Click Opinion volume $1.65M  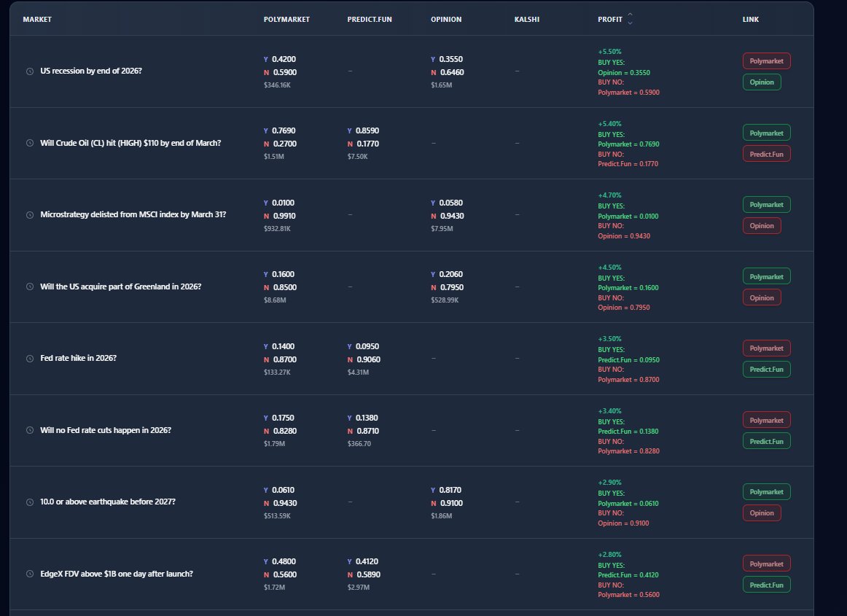click(x=441, y=85)
